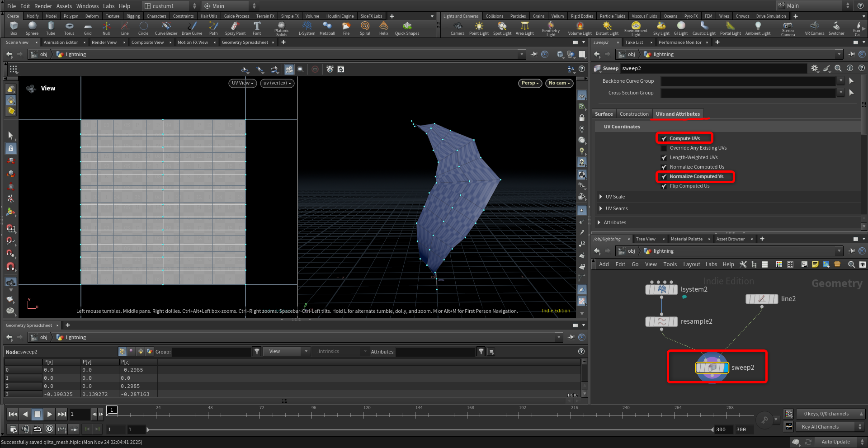This screenshot has width=868, height=448.
Task: Uncheck the Compute UVs checkbox
Action: pyautogui.click(x=664, y=139)
